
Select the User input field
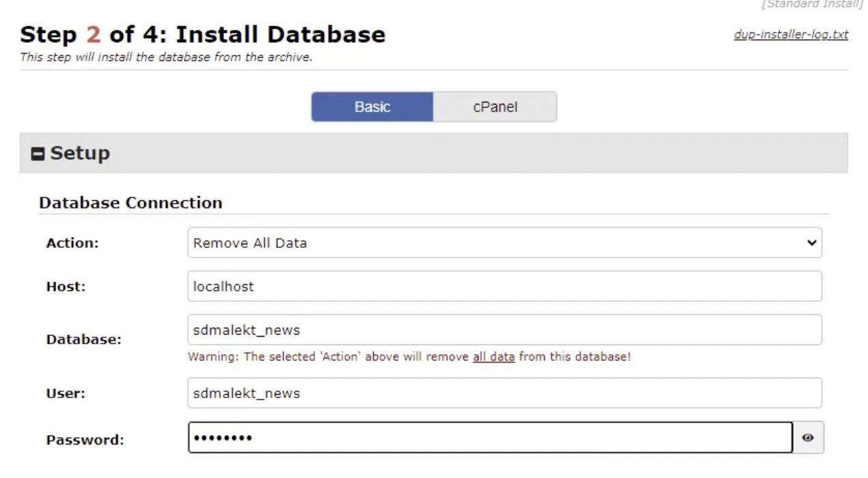tap(504, 393)
